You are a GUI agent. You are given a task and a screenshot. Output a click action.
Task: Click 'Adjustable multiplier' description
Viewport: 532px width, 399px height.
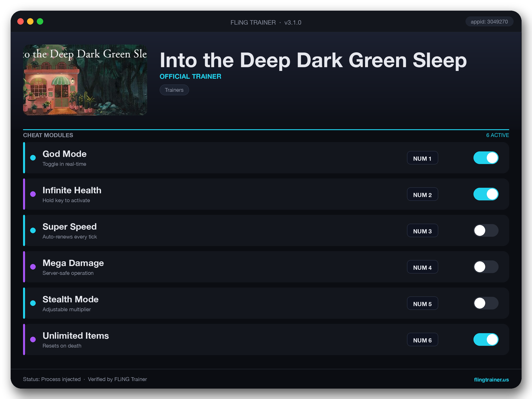[67, 309]
